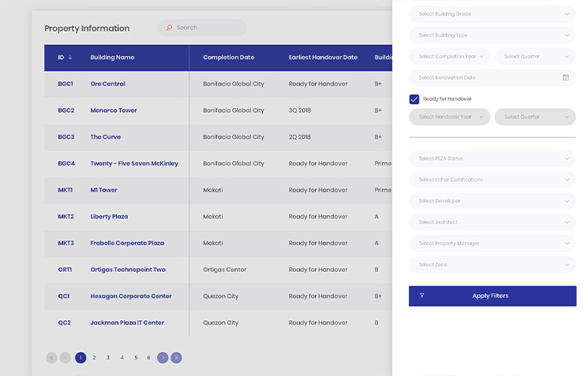Open Select PEZA Status dropdown

[492, 158]
